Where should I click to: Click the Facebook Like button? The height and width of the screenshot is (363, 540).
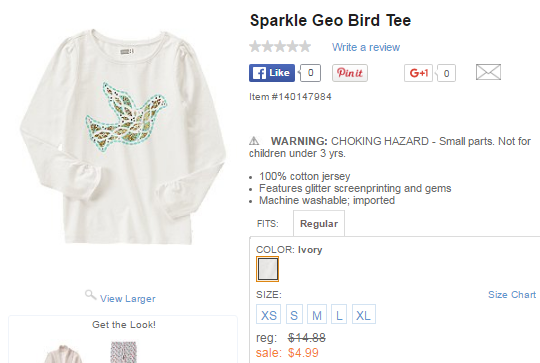(x=272, y=73)
